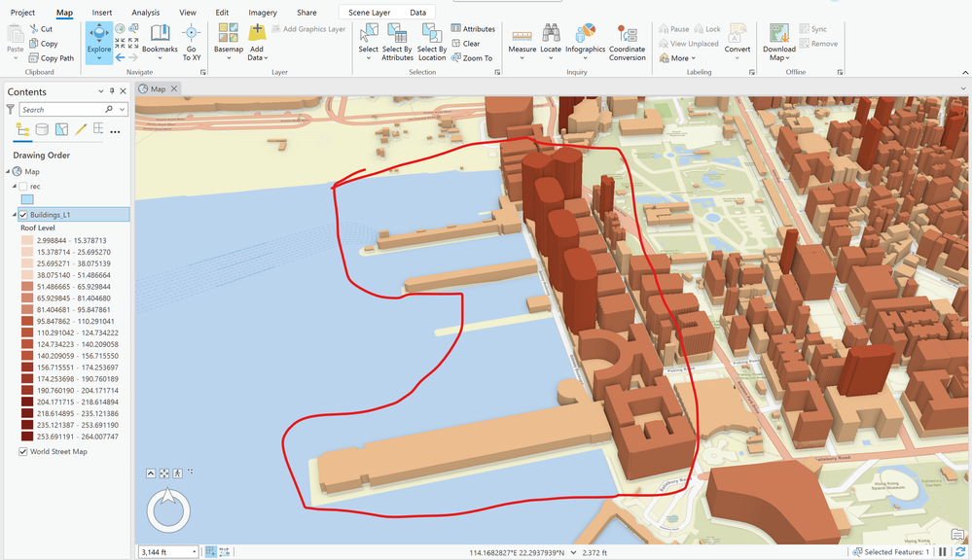Uncheck the Buildings_L1 layer visibility
Image resolution: width=972 pixels, height=560 pixels.
(23, 215)
